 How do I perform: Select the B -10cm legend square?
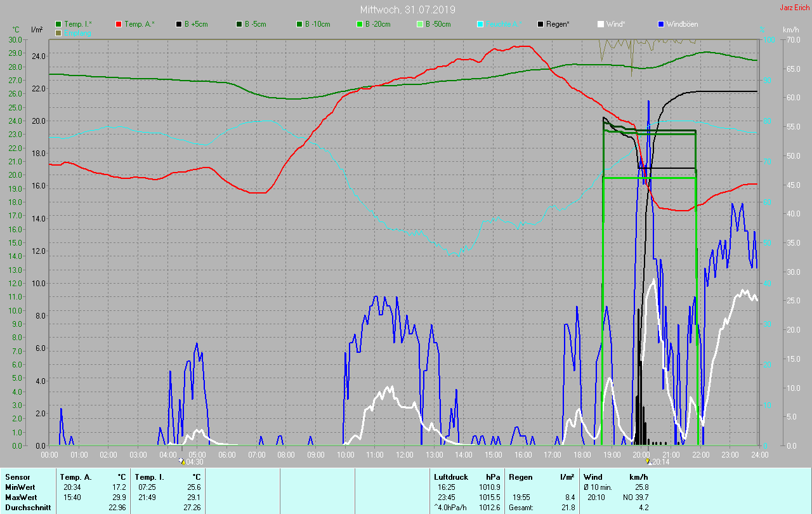pos(299,24)
